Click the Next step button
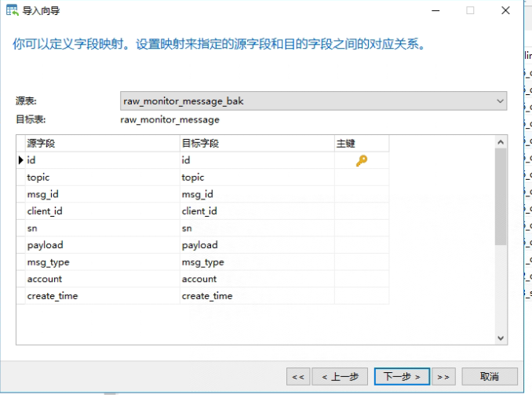Image resolution: width=532 pixels, height=395 pixels. (401, 376)
